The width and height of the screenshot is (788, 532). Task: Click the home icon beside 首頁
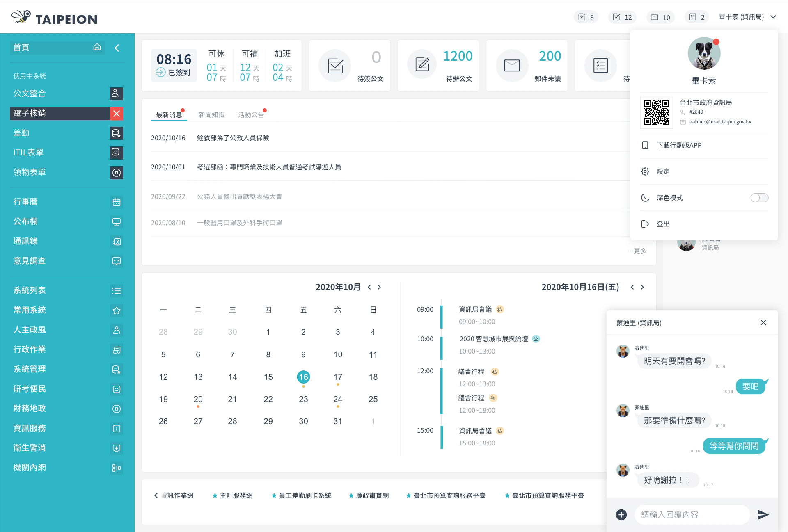click(97, 47)
